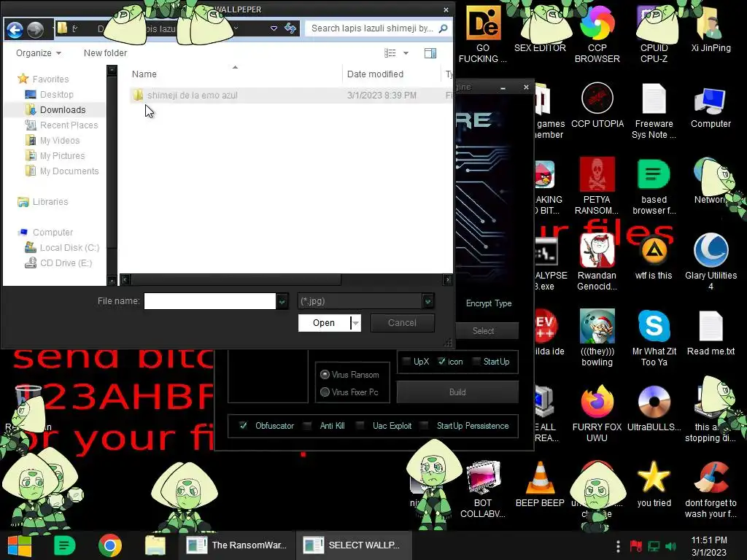
Task: Enable the Uac Exploit checkbox
Action: [360, 425]
